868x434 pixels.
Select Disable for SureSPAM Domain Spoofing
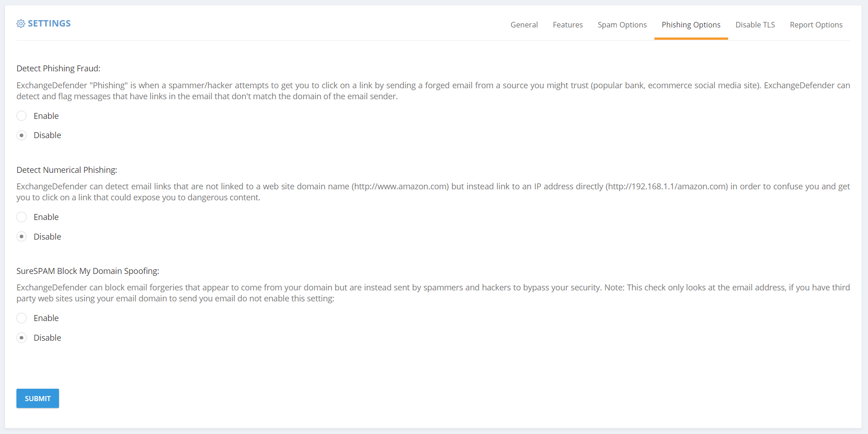(21, 338)
